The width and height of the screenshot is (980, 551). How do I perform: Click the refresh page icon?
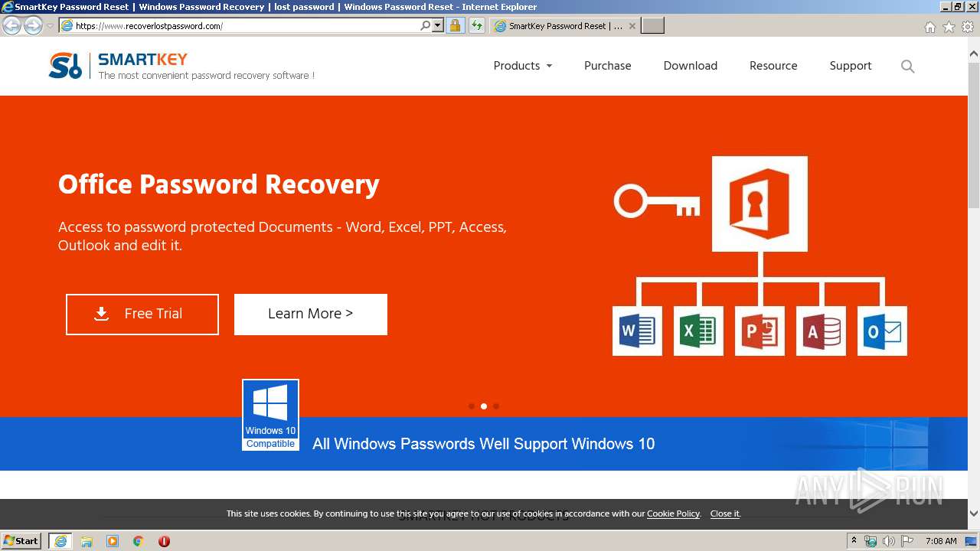point(477,26)
